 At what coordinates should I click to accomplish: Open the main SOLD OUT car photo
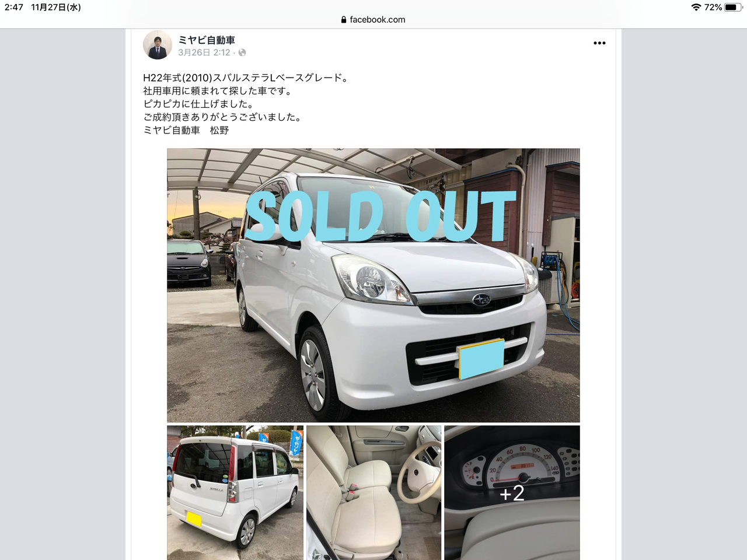(x=373, y=285)
